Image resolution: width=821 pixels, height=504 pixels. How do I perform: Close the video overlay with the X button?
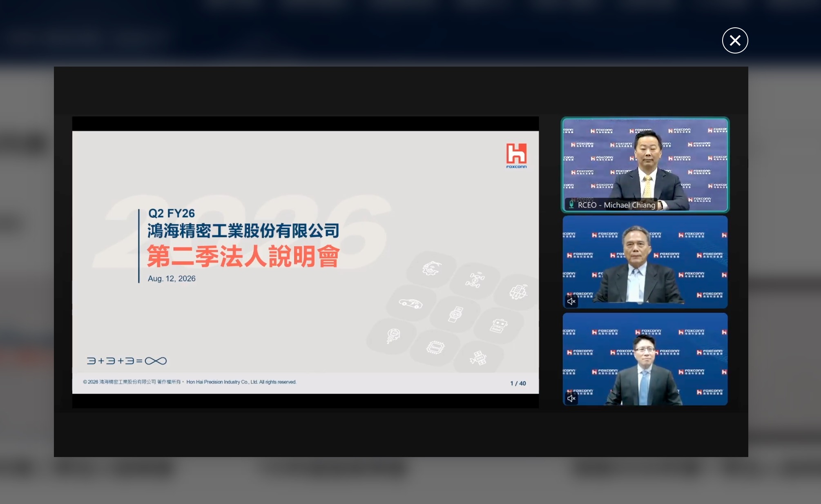coord(735,40)
